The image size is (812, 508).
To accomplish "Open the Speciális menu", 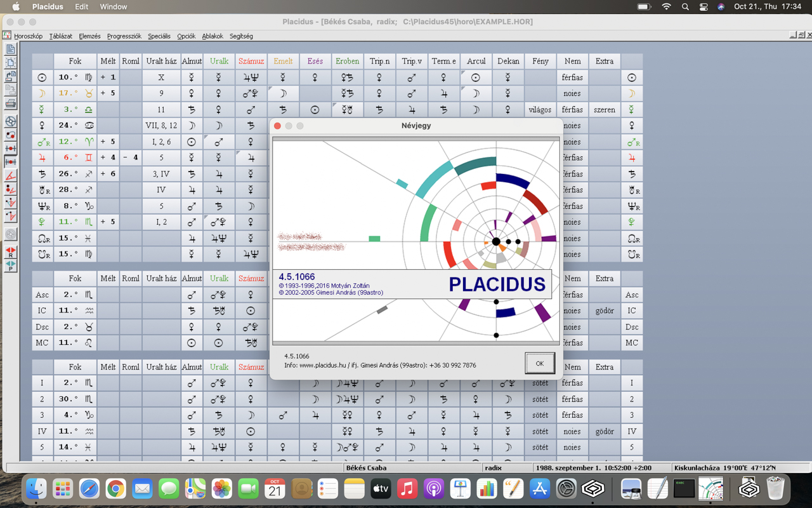I will point(159,36).
